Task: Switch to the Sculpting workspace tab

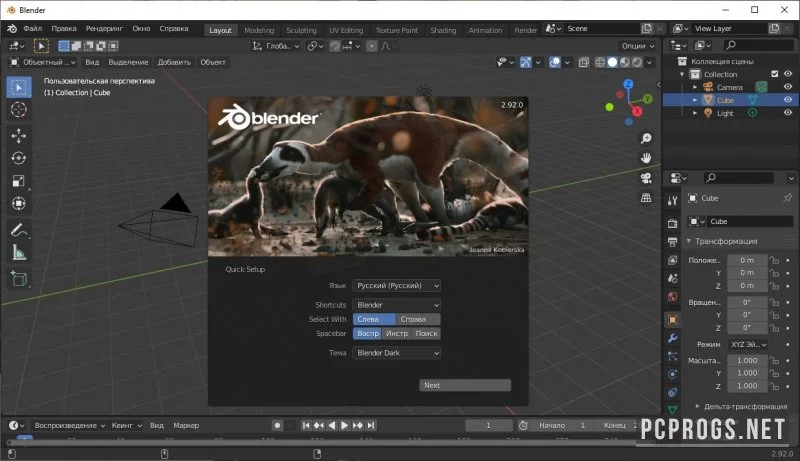Action: 301,30
